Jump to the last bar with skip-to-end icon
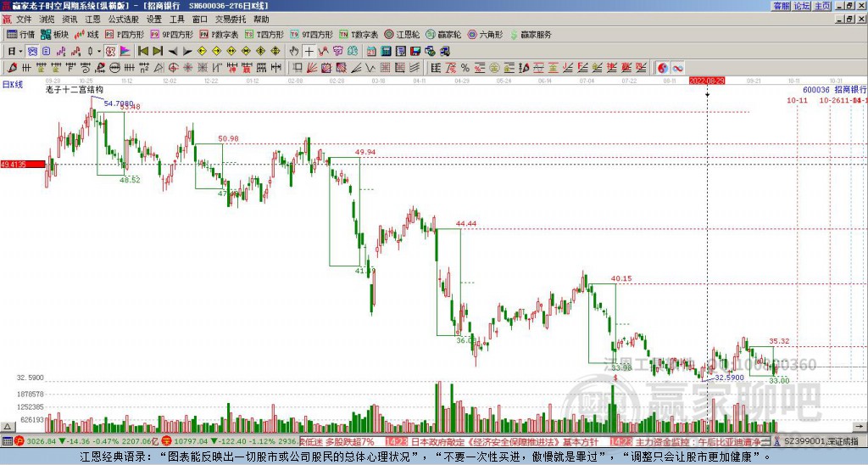This screenshot has width=868, height=465. tap(158, 51)
